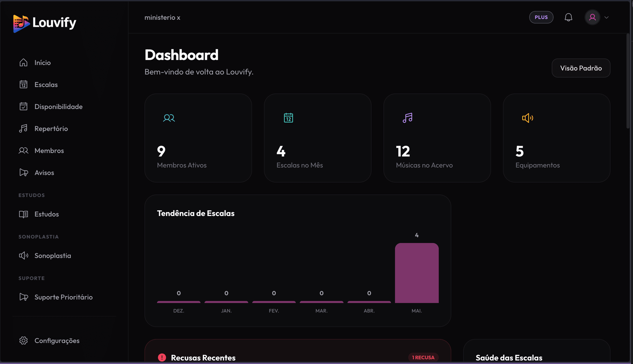Click the Disponibilidade calendar-check icon
Viewport: 633px width, 364px height.
click(23, 106)
